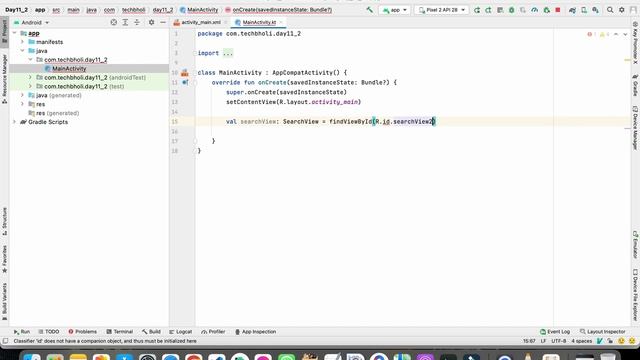Image resolution: width=640 pixels, height=360 pixels.
Task: Stop the running app with red square
Action: 558,10
